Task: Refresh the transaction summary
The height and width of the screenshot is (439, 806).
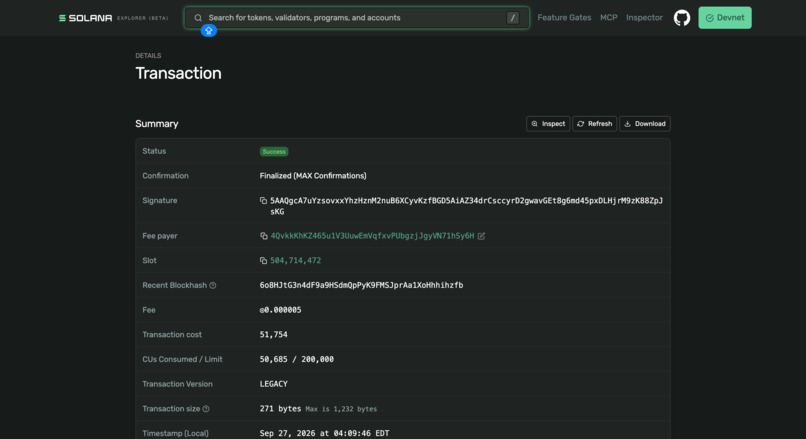Action: coord(594,124)
